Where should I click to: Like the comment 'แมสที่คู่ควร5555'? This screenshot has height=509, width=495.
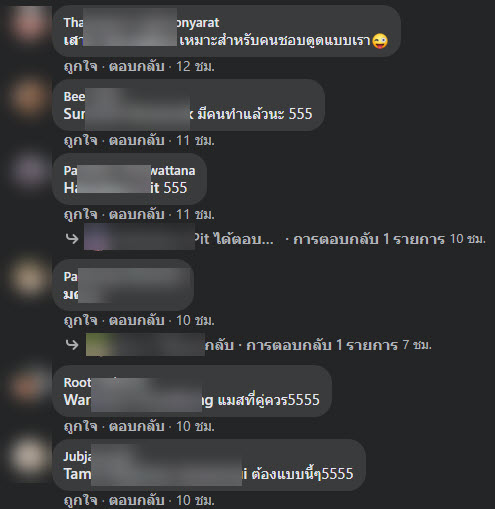click(81, 426)
